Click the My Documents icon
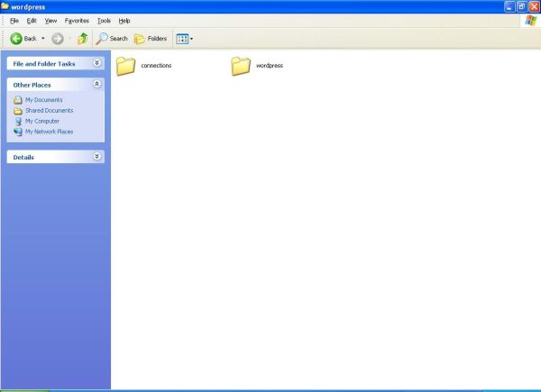Image resolution: width=541 pixels, height=392 pixels. click(x=18, y=100)
